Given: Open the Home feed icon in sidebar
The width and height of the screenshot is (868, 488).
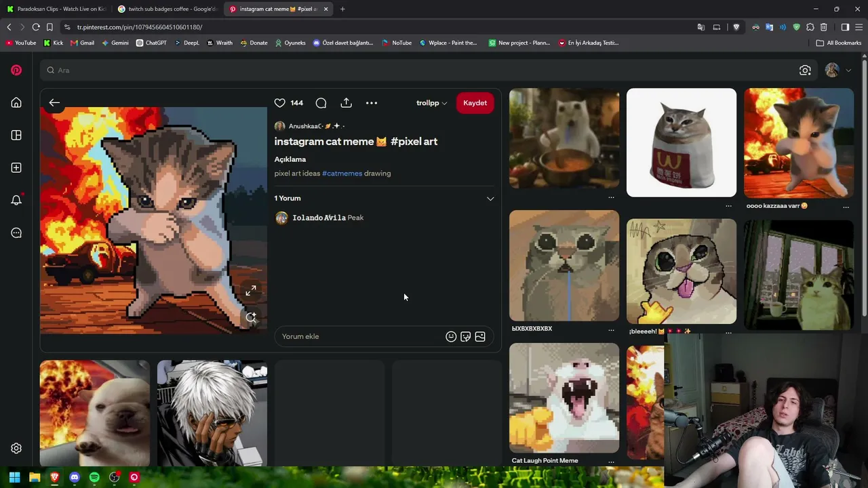Looking at the screenshot, I should click(16, 102).
